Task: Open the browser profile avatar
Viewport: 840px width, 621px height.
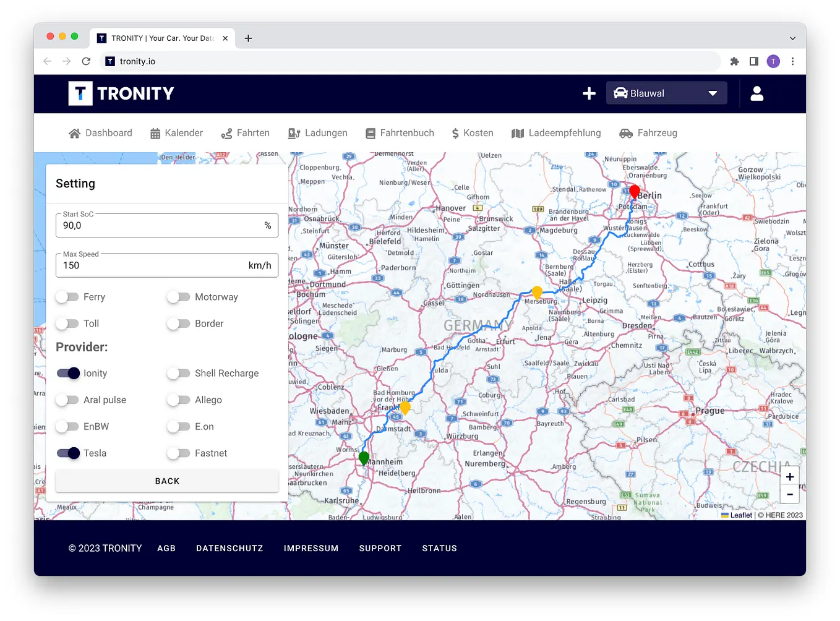Action: (x=773, y=61)
